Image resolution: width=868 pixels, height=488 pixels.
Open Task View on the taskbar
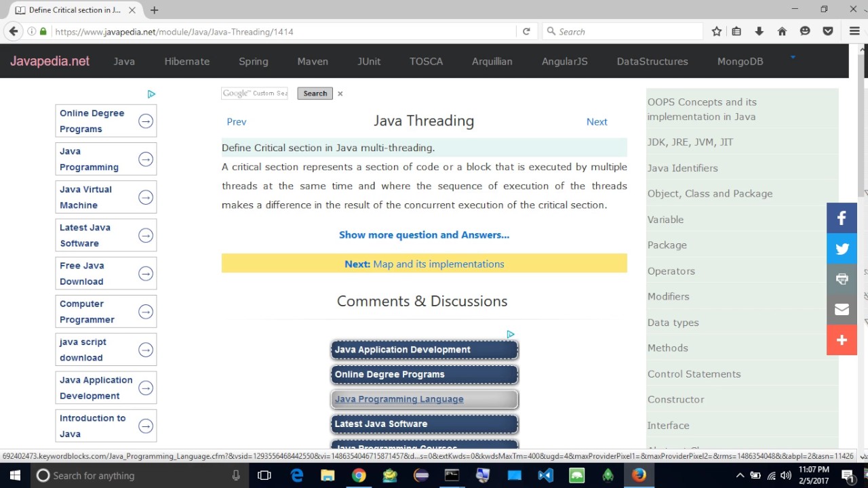(264, 475)
